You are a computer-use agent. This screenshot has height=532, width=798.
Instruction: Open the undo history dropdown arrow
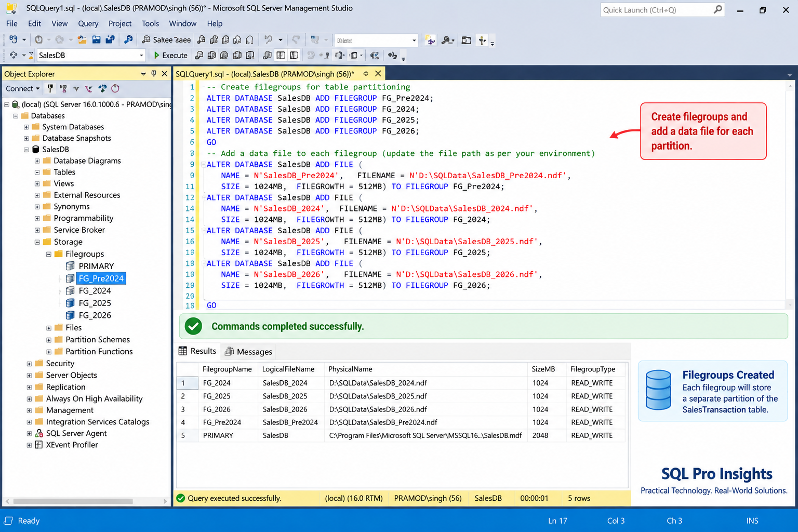[x=281, y=39]
